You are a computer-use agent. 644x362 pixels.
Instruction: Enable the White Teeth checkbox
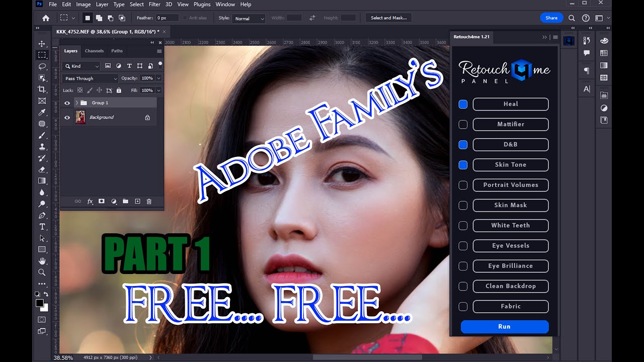pyautogui.click(x=463, y=226)
